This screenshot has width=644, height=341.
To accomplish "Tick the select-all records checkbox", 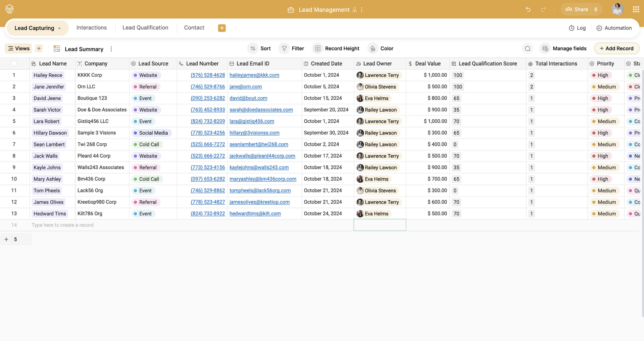I will [14, 64].
